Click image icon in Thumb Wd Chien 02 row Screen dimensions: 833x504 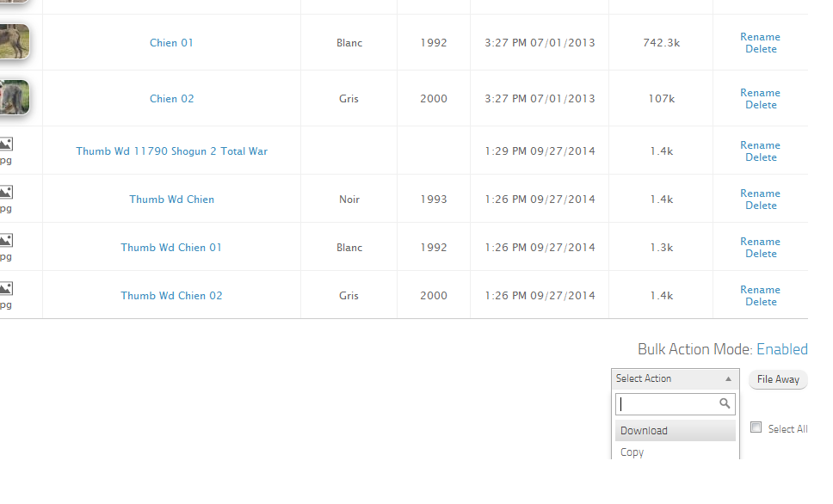tap(6, 288)
